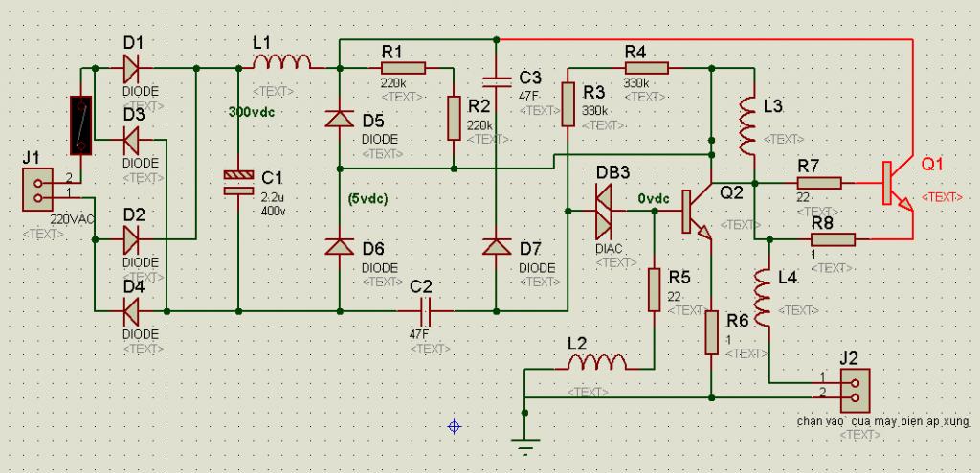Select the J1 connector block
Screen dimensions: 980x473
(37, 191)
